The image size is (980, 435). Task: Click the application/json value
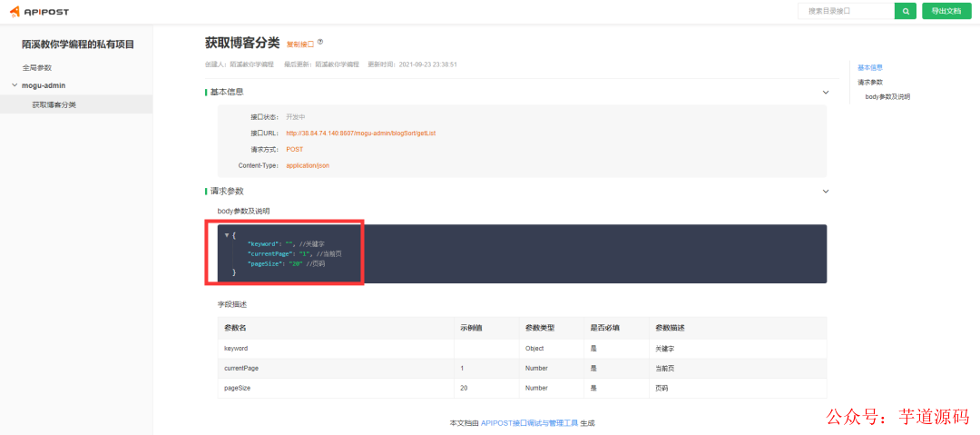point(308,166)
